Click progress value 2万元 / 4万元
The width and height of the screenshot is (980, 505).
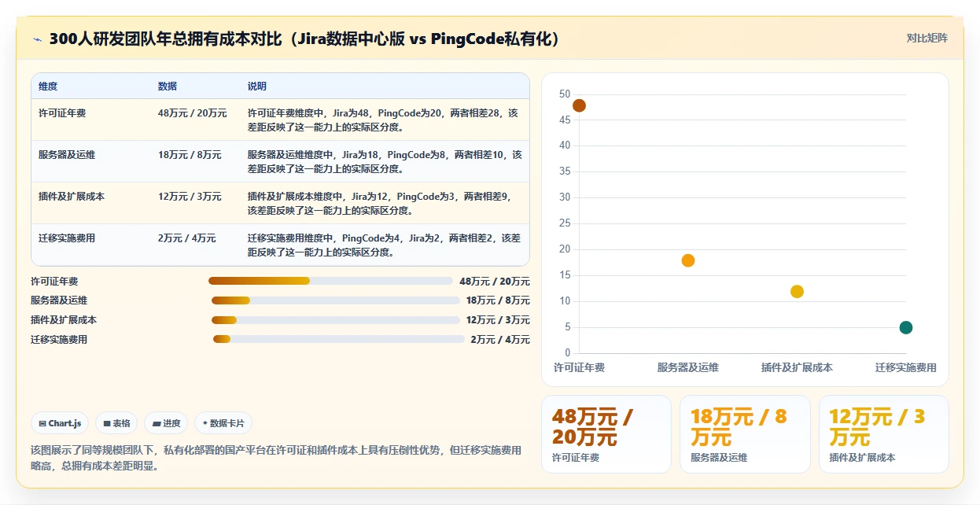(x=500, y=340)
